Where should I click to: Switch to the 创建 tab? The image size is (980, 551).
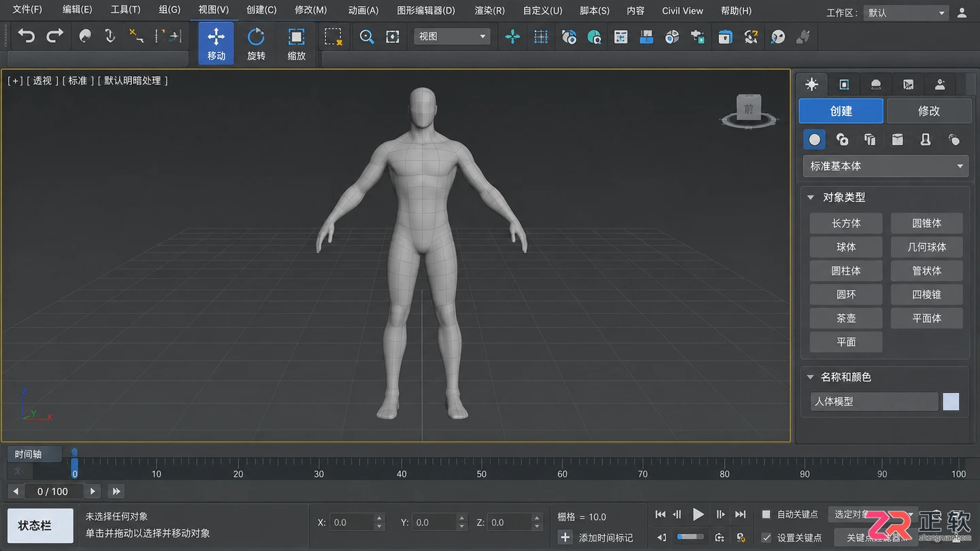point(841,111)
